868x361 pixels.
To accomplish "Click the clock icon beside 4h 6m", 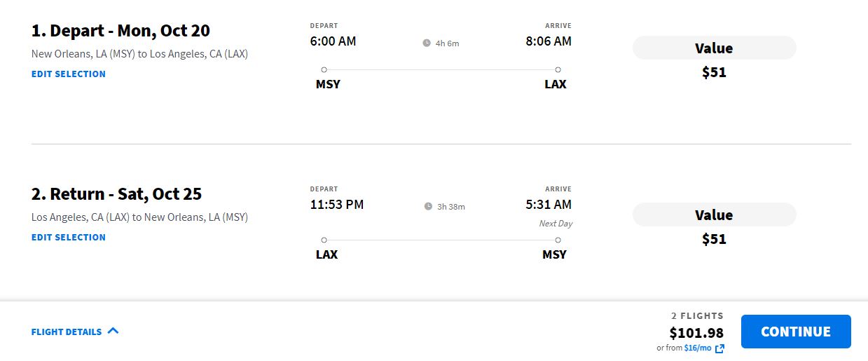I will pos(427,43).
